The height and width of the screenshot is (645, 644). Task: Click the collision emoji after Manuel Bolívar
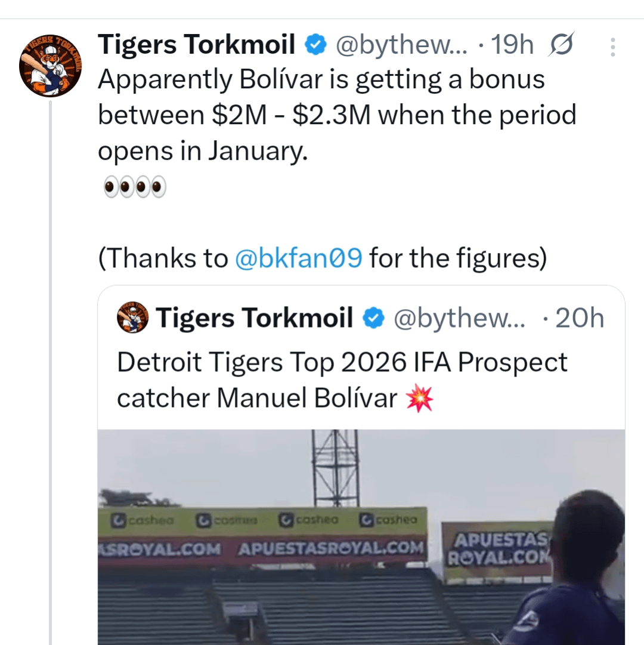(x=419, y=399)
